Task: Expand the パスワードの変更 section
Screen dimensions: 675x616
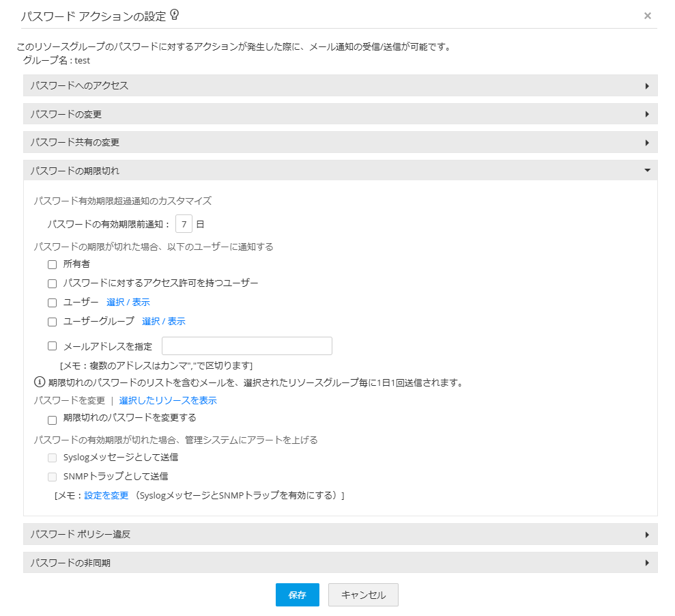Action: (x=340, y=114)
